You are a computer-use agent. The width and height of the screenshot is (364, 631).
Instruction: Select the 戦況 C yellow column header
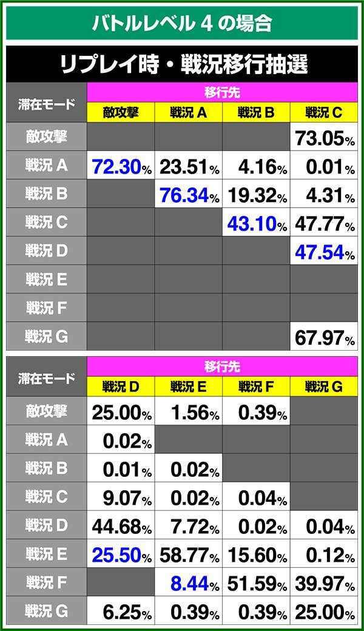click(324, 112)
